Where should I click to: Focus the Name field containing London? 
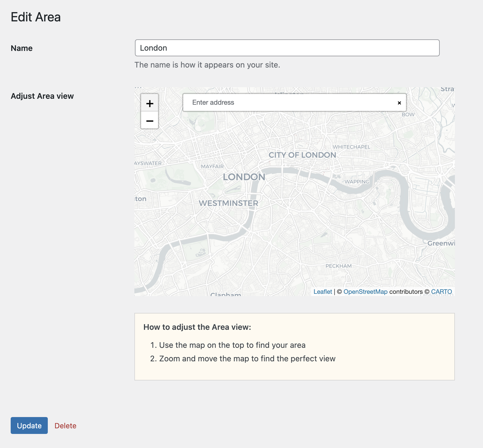pos(287,48)
